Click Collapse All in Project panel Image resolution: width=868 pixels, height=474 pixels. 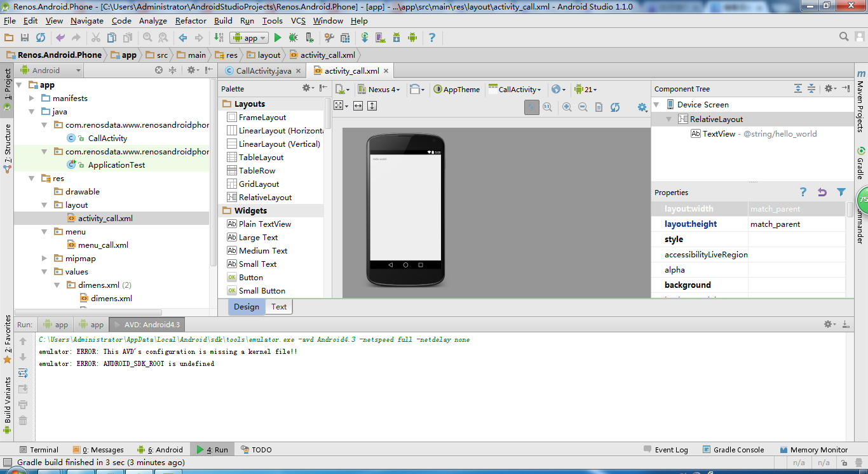[172, 71]
